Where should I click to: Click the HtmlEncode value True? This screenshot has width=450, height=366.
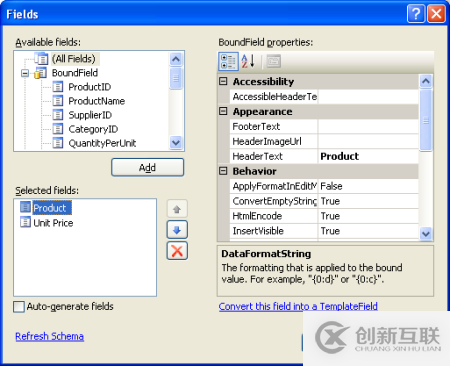[x=368, y=216]
